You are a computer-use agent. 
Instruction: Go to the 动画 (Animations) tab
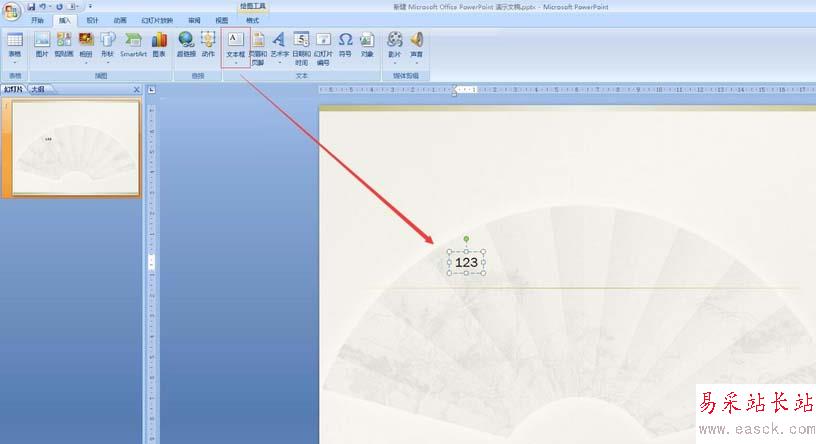(120, 20)
